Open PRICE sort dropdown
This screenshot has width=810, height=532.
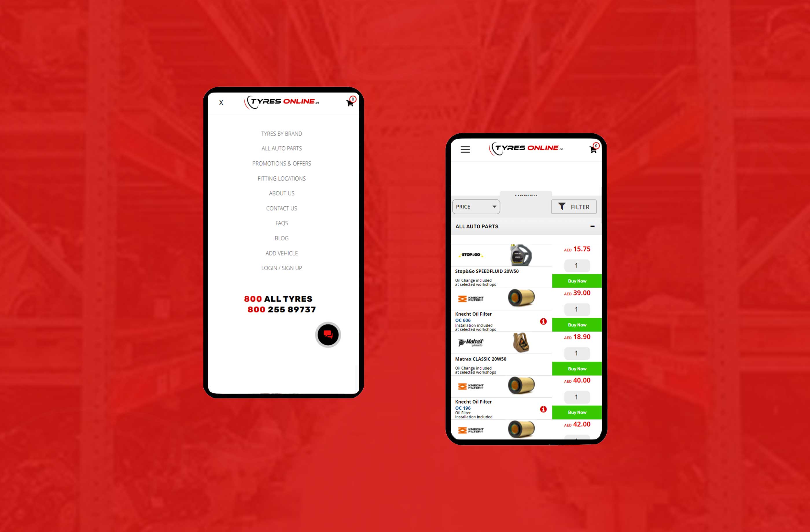475,207
